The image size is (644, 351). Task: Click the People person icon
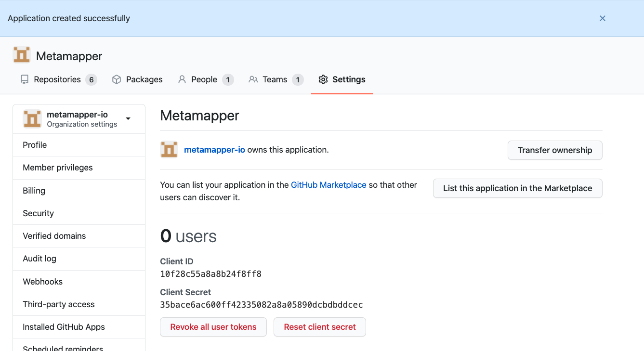182,79
